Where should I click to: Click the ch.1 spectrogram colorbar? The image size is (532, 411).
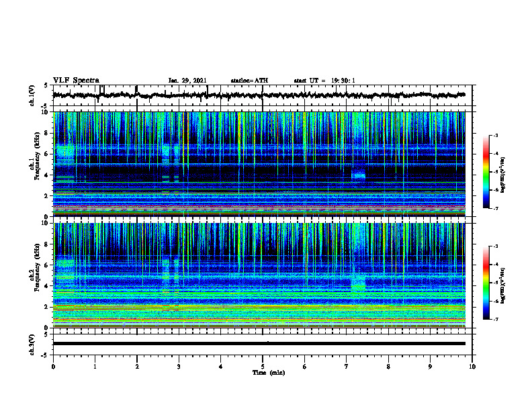486,172
